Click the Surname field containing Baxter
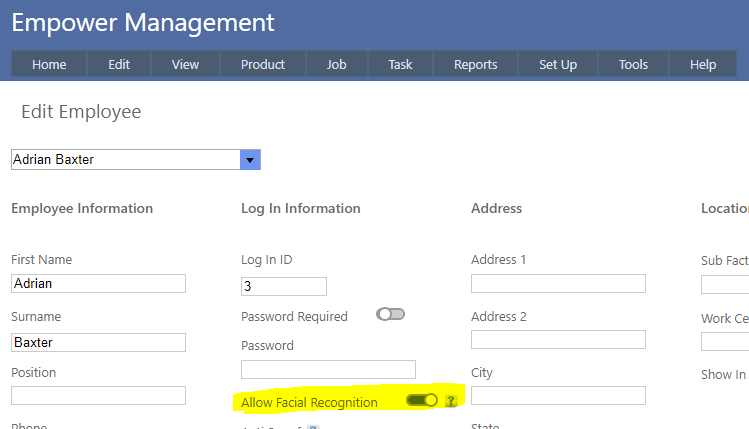The height and width of the screenshot is (429, 749). [98, 342]
